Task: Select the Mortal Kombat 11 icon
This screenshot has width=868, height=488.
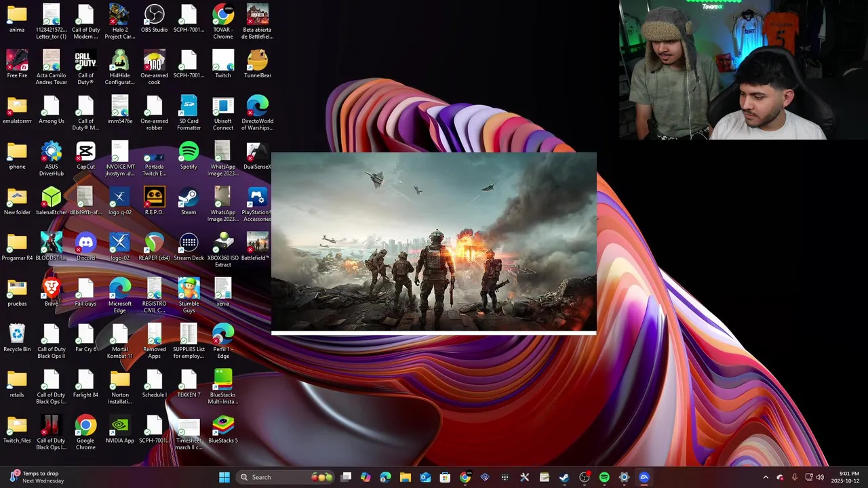Action: click(x=119, y=341)
